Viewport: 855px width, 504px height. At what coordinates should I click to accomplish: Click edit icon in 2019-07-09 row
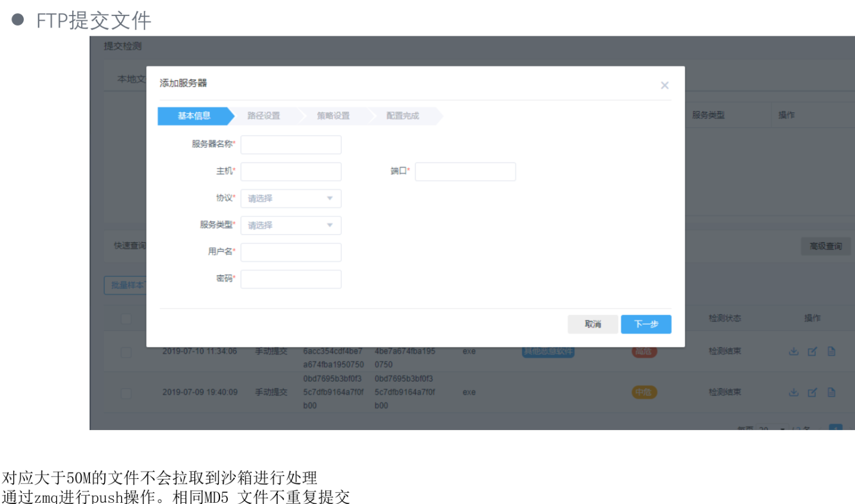pos(812,393)
